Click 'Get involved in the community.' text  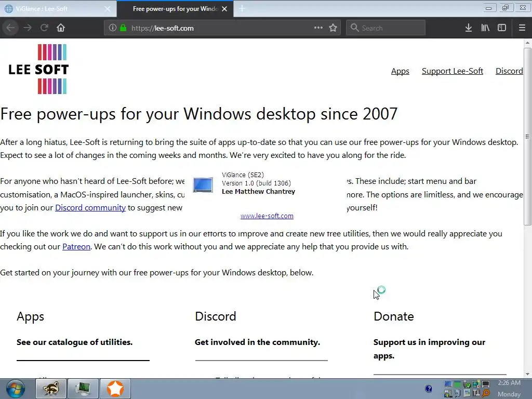258,342
